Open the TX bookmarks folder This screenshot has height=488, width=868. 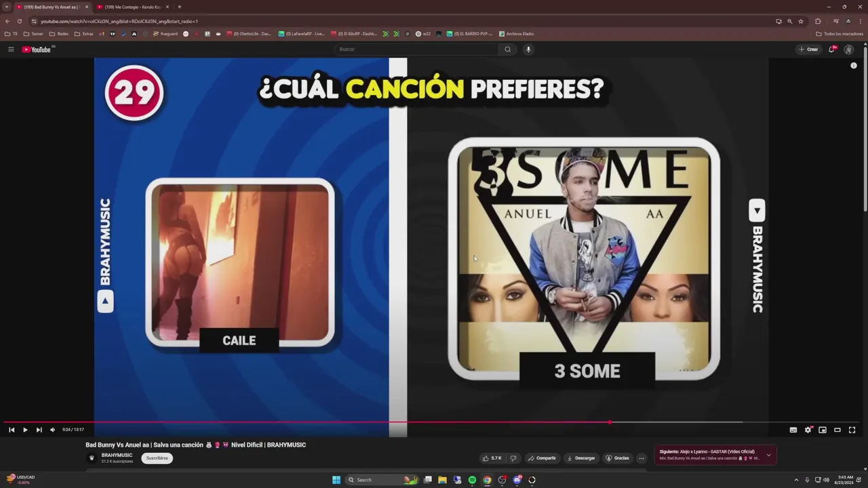[x=11, y=34]
